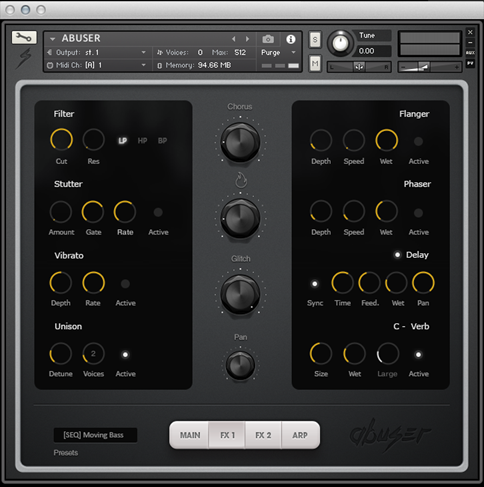This screenshot has width=484, height=487.
Task: Click the camera snapshot icon
Action: point(268,39)
